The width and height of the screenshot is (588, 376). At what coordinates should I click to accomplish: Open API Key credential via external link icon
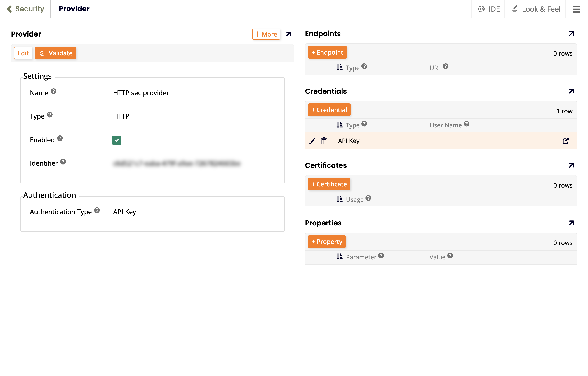point(566,141)
